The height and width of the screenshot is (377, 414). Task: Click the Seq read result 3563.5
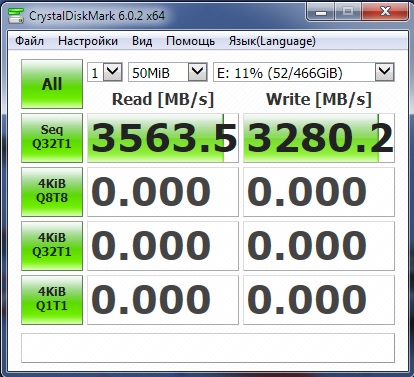tap(163, 138)
